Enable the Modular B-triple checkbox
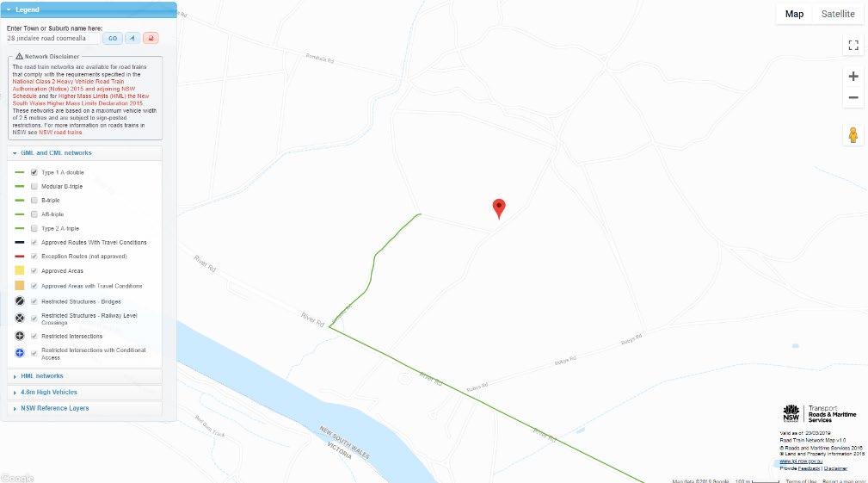Screen dimensions: 868x483 (x=34, y=186)
